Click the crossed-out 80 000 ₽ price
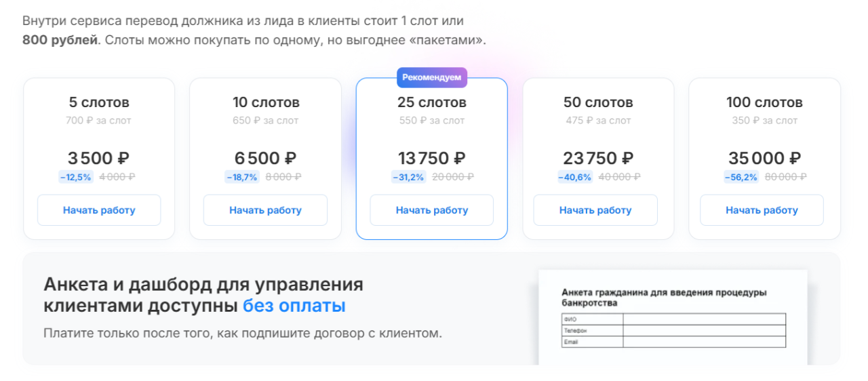This screenshot has height=381, width=868. pyautogui.click(x=786, y=177)
